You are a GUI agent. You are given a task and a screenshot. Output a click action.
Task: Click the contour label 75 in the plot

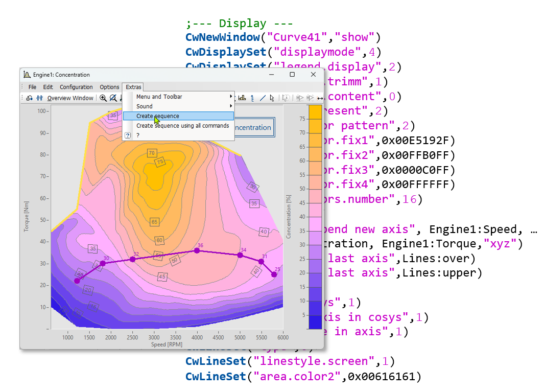point(160,162)
